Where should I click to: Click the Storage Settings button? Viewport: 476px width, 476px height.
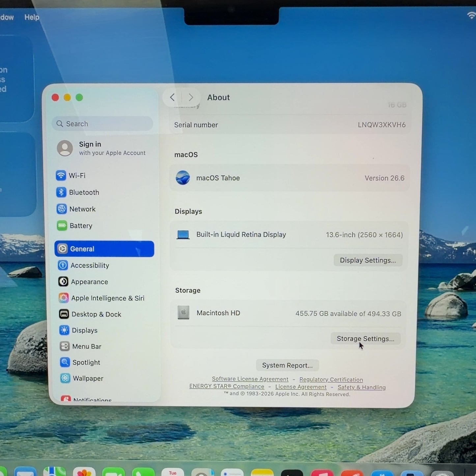pos(365,339)
